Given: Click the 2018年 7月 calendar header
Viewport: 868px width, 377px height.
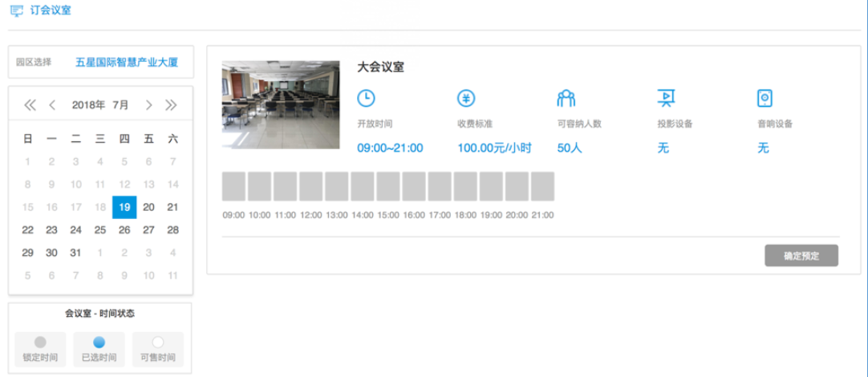Looking at the screenshot, I should (x=100, y=105).
